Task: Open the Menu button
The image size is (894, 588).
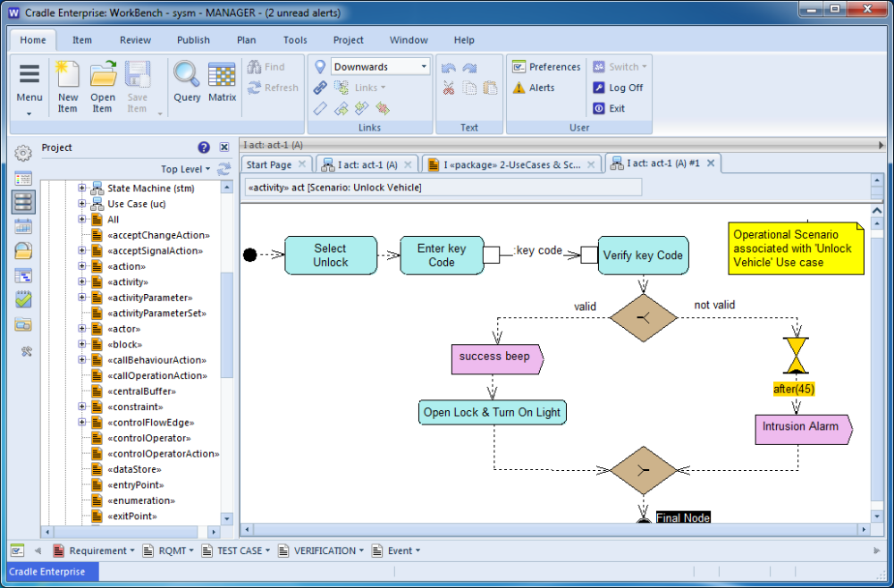Action: (30, 88)
